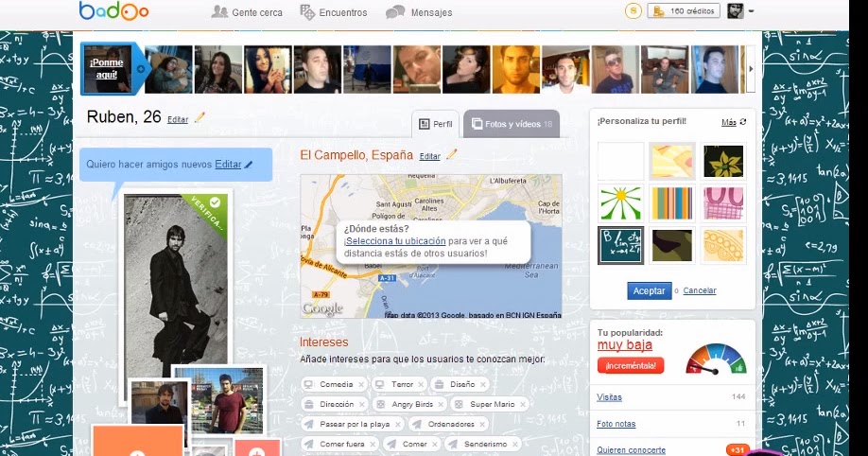Image resolution: width=868 pixels, height=456 pixels.
Task: Edit the name Ruben, 26
Action: [178, 120]
